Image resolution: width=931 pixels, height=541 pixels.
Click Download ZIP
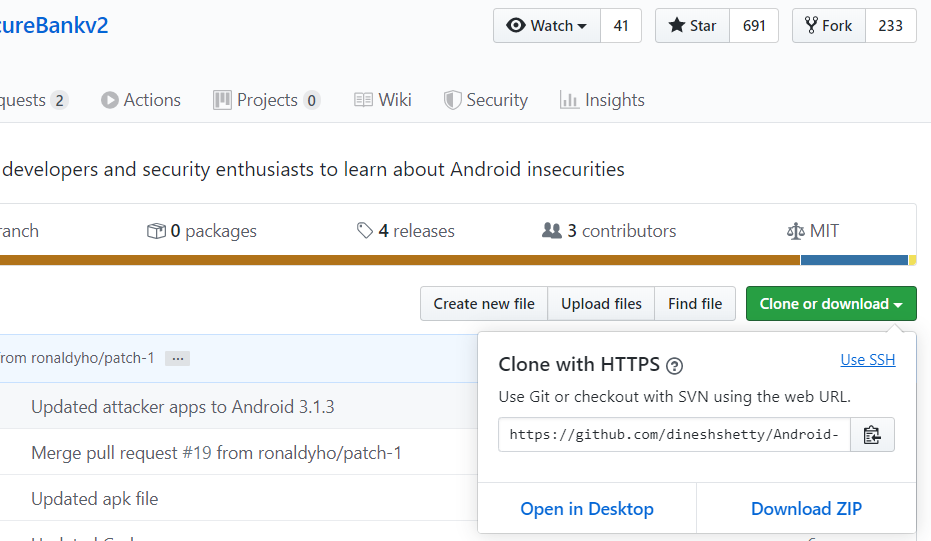pyautogui.click(x=806, y=509)
